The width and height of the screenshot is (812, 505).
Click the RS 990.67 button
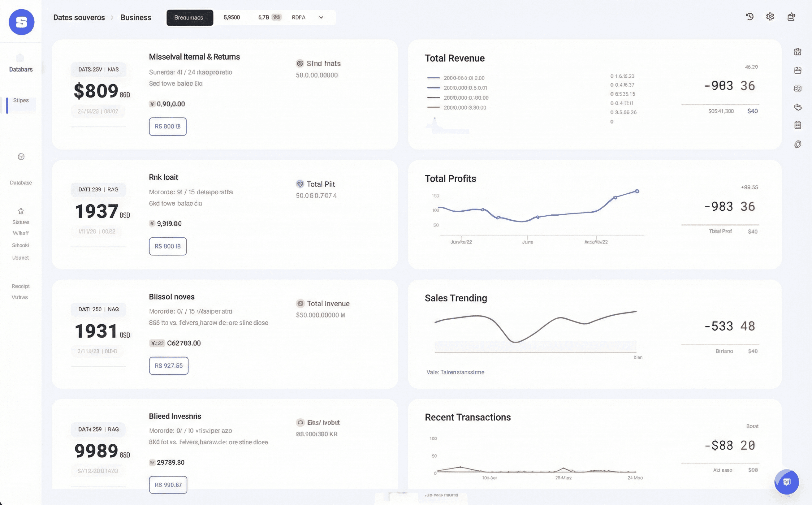[168, 485]
